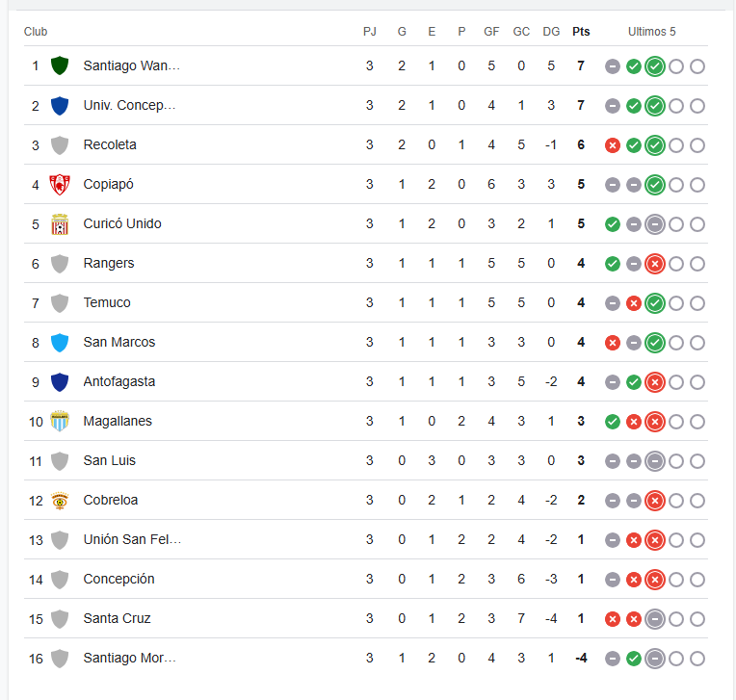
Task: Click the Cobreloa orange club crest
Action: click(60, 500)
